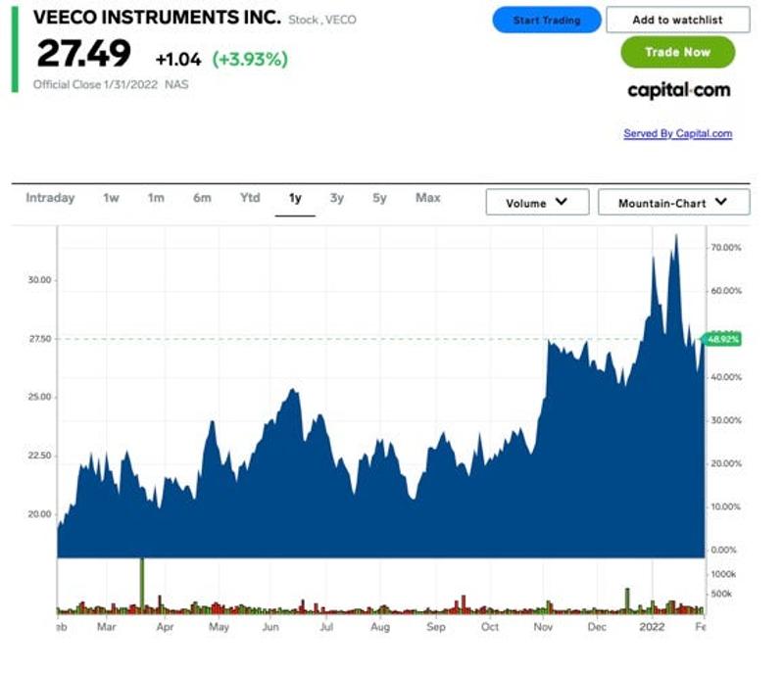Select the 6m time range tab

(x=202, y=198)
